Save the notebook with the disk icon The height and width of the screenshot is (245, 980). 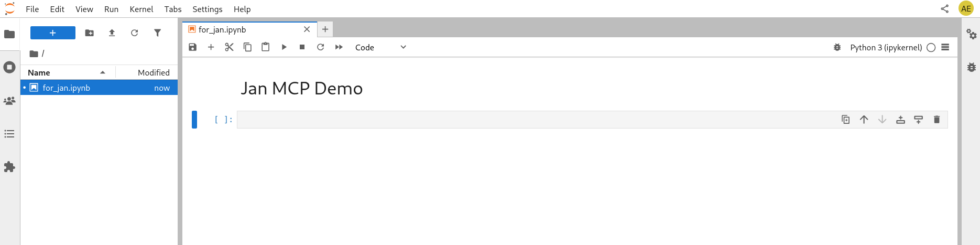click(193, 47)
